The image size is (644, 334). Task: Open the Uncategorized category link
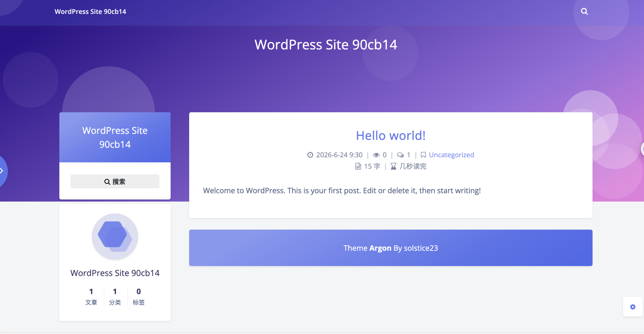click(x=451, y=155)
